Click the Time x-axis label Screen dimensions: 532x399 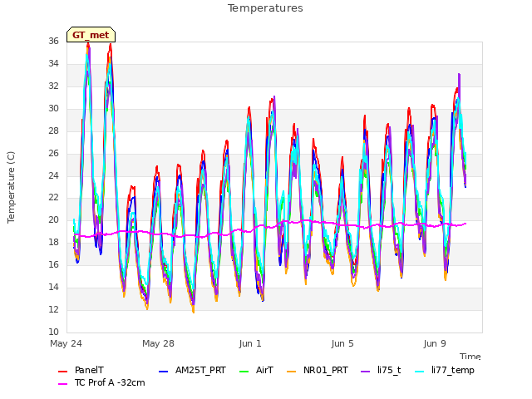470,357
